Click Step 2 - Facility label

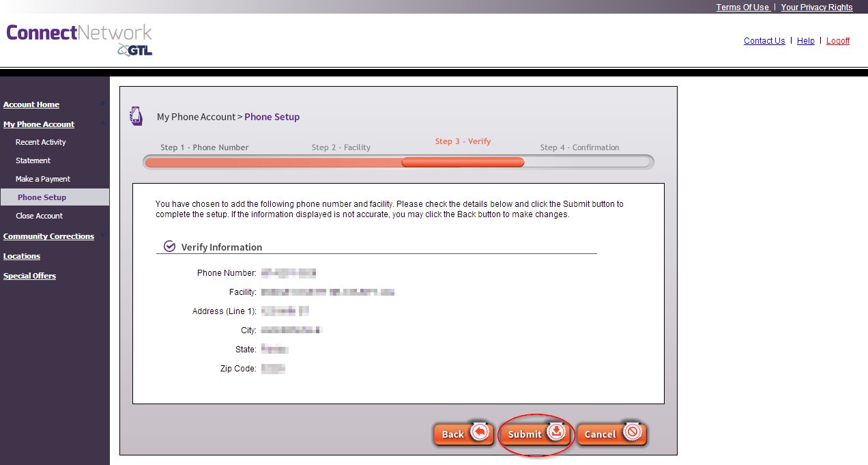point(341,147)
